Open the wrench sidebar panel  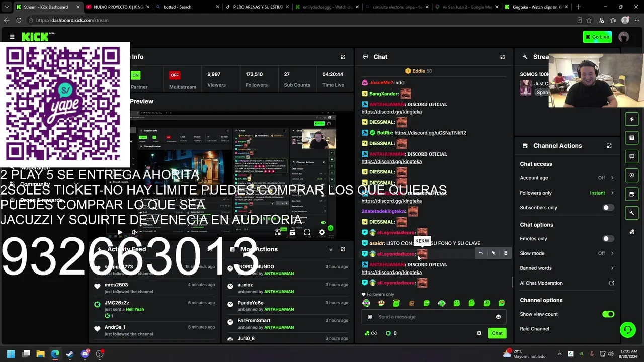coord(632,213)
